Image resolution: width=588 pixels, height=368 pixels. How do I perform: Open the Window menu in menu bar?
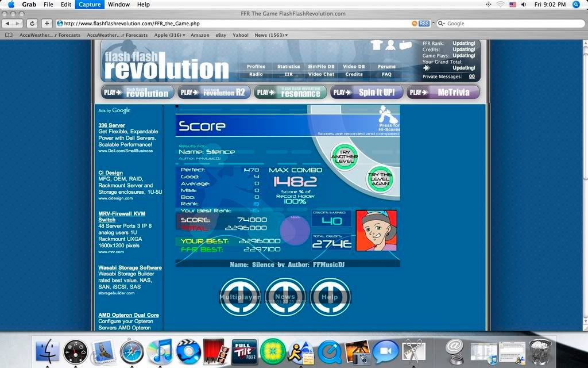118,5
